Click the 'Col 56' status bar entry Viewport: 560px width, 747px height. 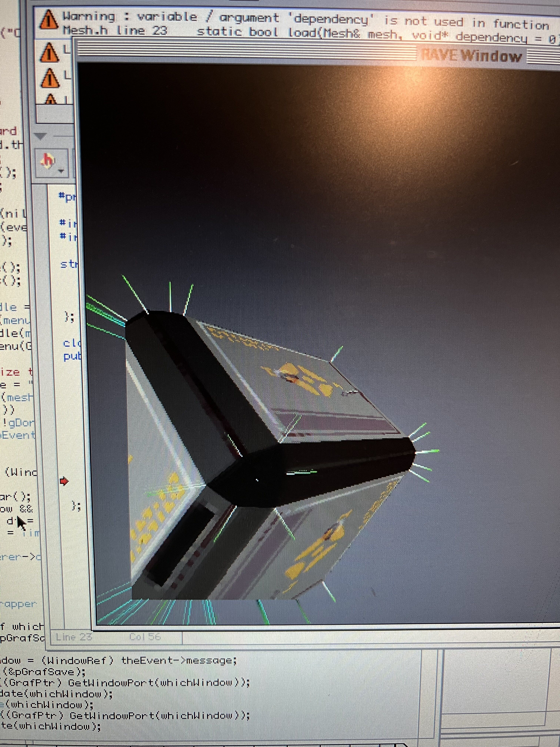click(145, 637)
